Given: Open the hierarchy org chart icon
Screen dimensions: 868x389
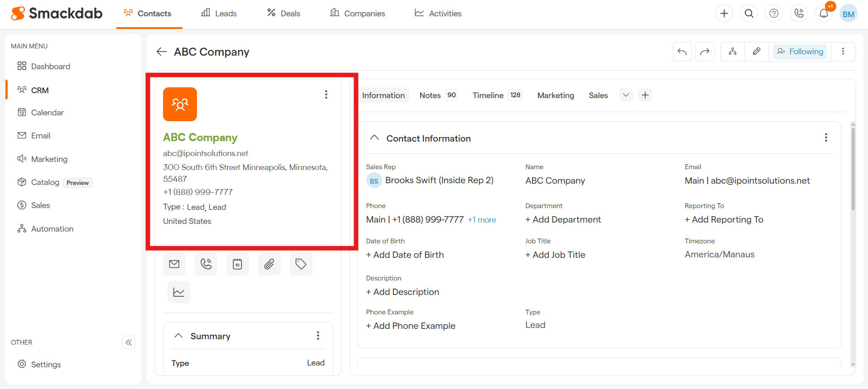Looking at the screenshot, I should pyautogui.click(x=733, y=52).
